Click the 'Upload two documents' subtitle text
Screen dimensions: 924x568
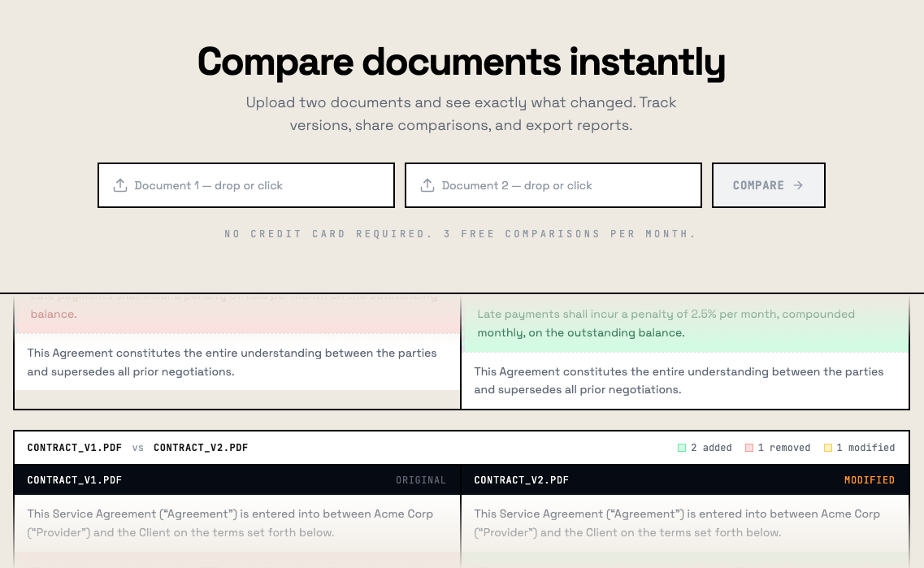point(462,114)
